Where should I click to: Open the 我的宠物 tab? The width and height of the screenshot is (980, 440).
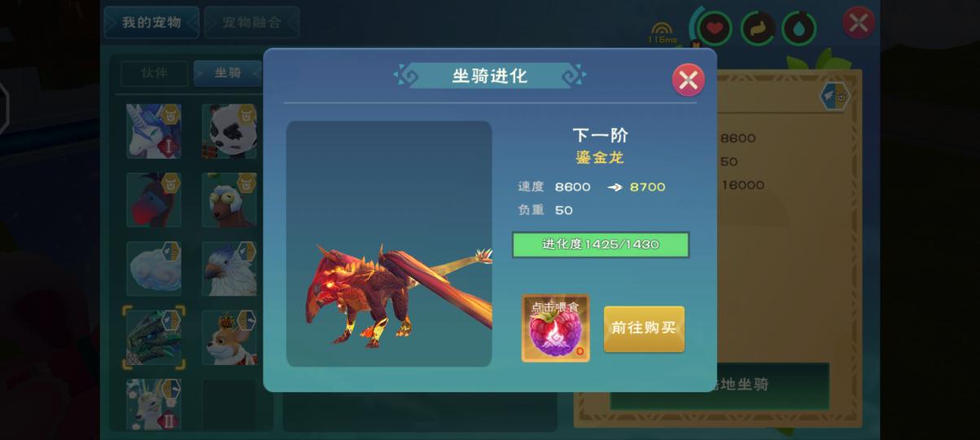click(x=151, y=23)
